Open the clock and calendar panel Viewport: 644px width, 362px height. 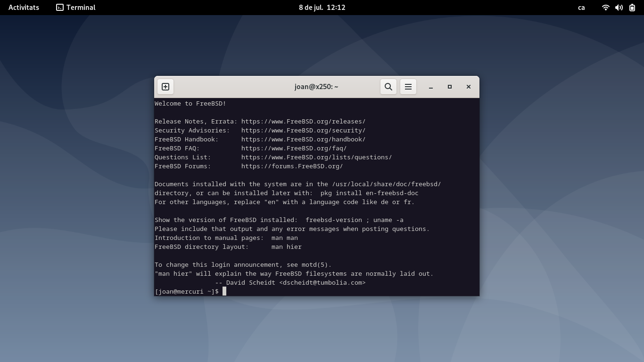tap(322, 8)
